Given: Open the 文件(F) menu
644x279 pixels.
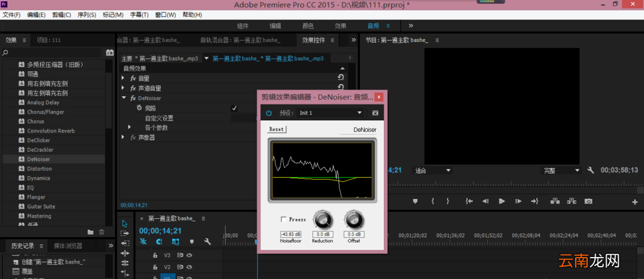Looking at the screenshot, I should tap(12, 15).
